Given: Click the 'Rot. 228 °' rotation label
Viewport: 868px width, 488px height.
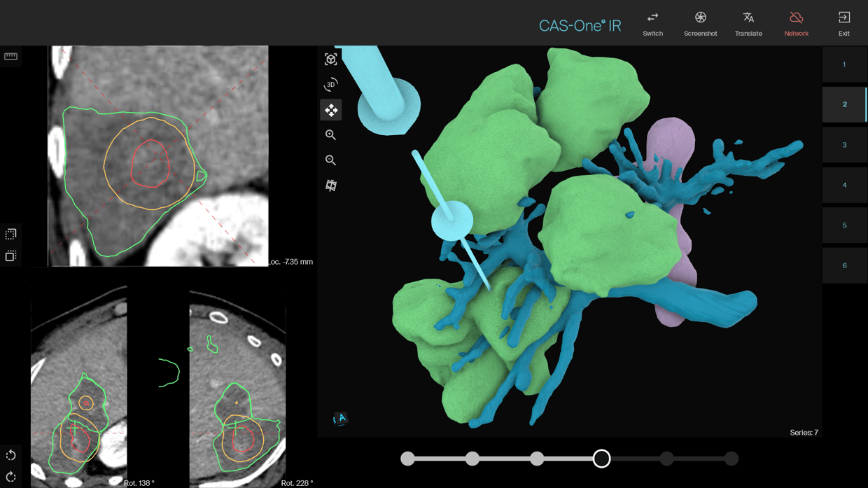Looking at the screenshot, I should (x=297, y=483).
